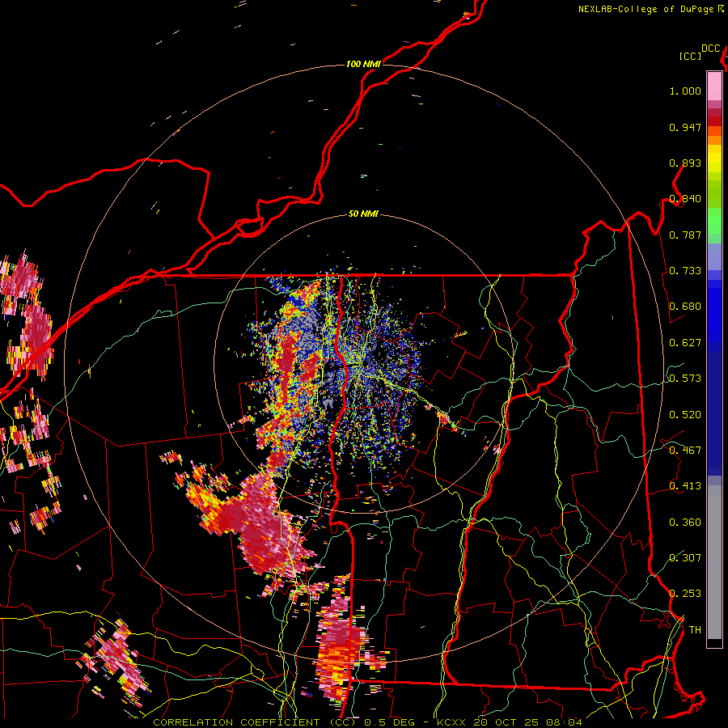Click the 100 NMI range ring label

(363, 64)
